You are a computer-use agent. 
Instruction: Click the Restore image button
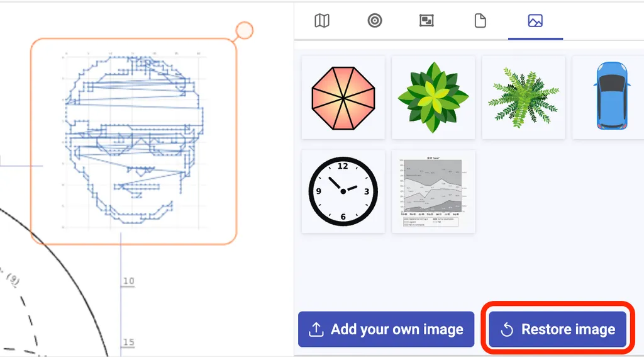click(558, 329)
